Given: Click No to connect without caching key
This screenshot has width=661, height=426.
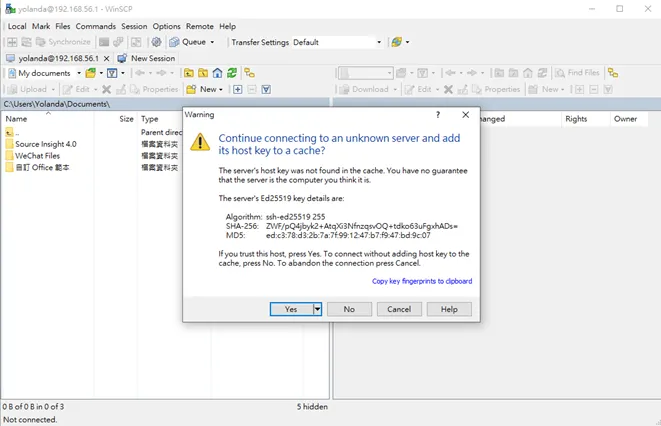Looking at the screenshot, I should tap(349, 309).
